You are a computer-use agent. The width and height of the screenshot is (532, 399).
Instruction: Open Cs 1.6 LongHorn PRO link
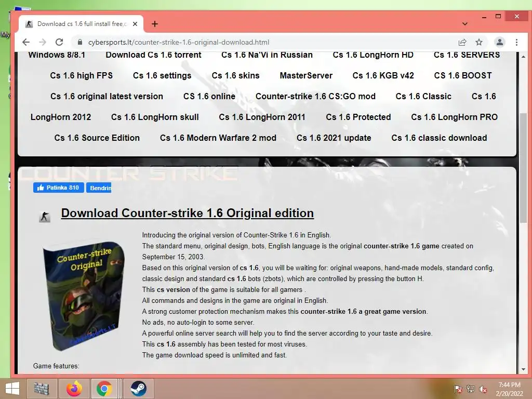pos(454,117)
